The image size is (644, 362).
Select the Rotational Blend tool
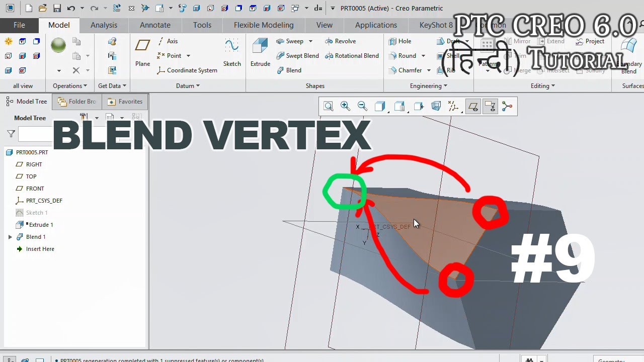click(x=352, y=56)
